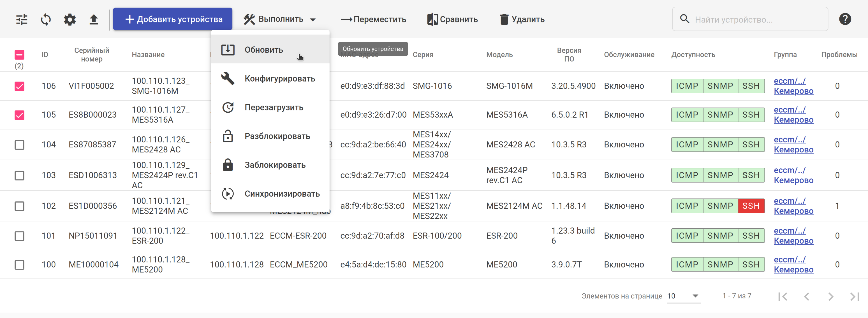Go to next page arrow in pagination

click(830, 296)
